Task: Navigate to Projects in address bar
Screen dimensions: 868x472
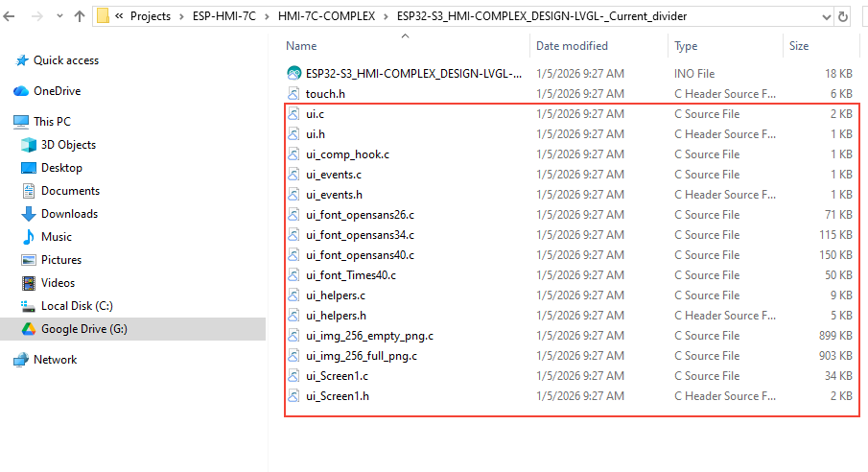Action: point(151,16)
